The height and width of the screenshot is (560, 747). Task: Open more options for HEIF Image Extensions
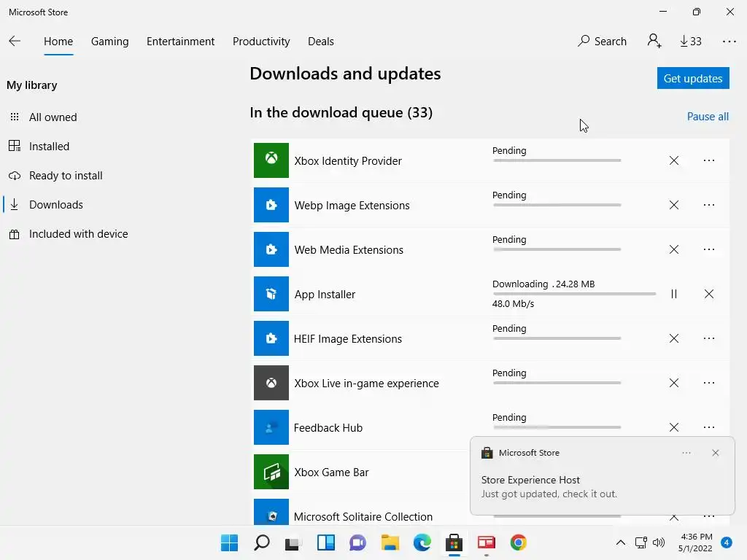709,338
